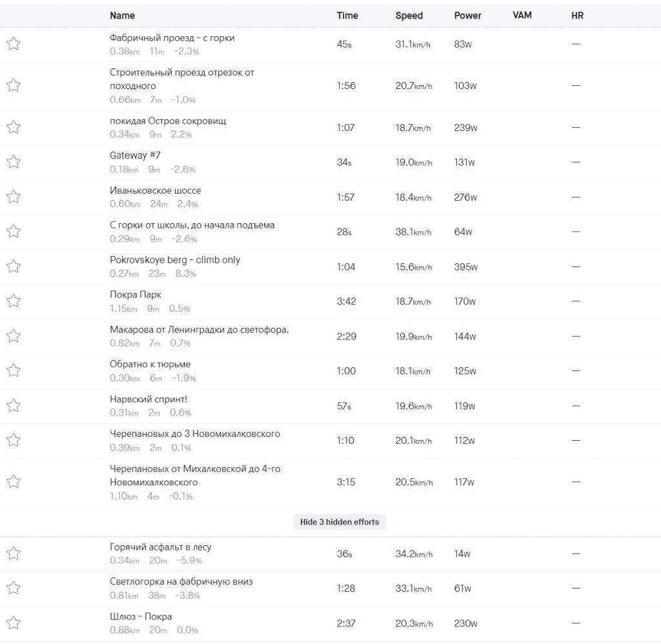661x644 pixels.
Task: Toggle star for Иваньковское шоссе segment
Action: coord(14,196)
